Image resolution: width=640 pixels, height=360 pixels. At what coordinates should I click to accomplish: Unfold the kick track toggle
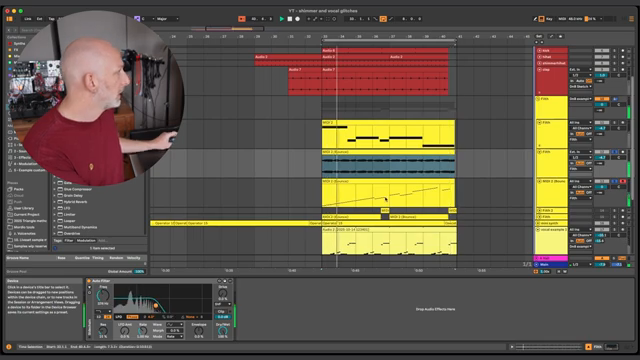pyautogui.click(x=539, y=51)
